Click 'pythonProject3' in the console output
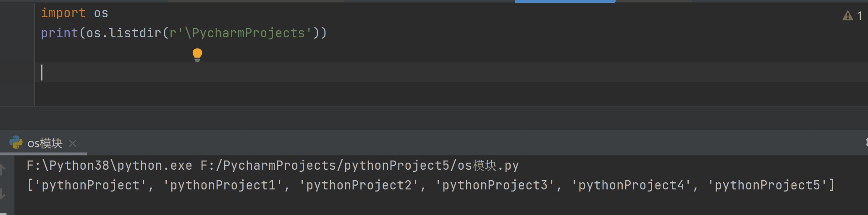This screenshot has height=215, width=868. point(495,185)
